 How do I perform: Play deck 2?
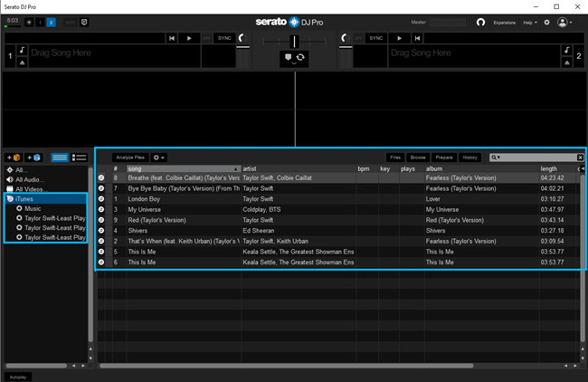pos(399,38)
